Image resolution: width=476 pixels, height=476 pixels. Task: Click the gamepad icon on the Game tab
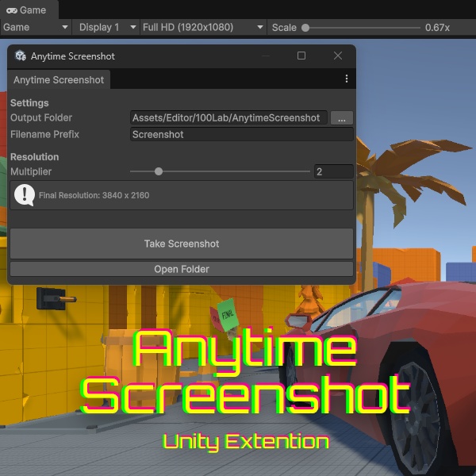(x=12, y=10)
